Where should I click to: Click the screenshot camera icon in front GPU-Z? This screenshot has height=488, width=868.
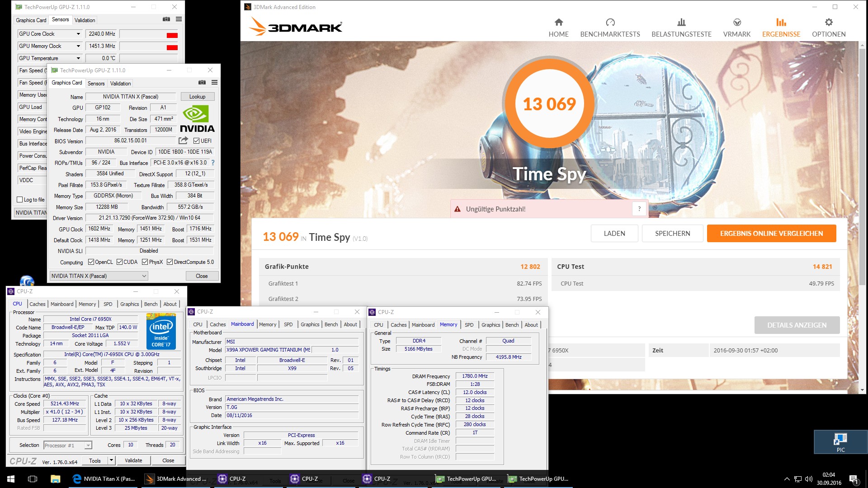(x=202, y=82)
